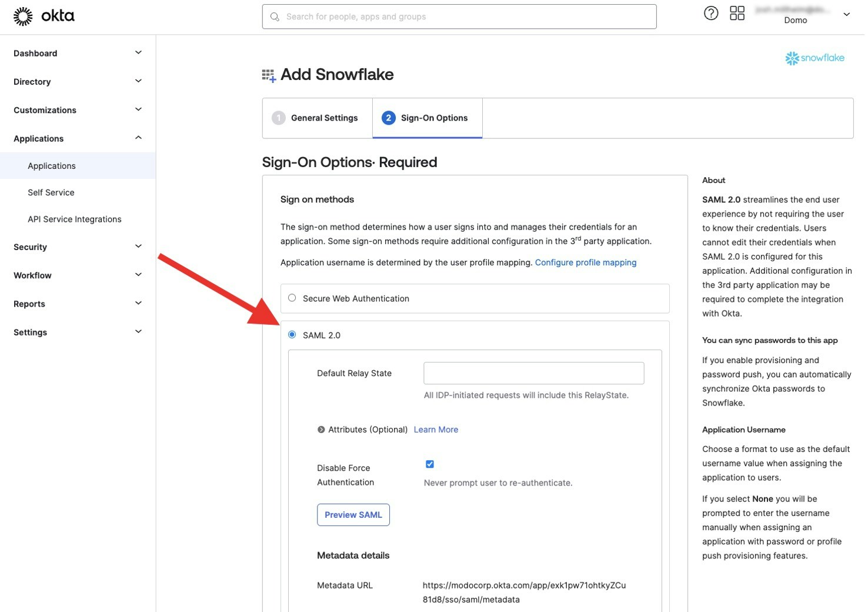Screen dimensions: 868x612
Task: Expand the Customizations menu
Action: [x=78, y=110]
